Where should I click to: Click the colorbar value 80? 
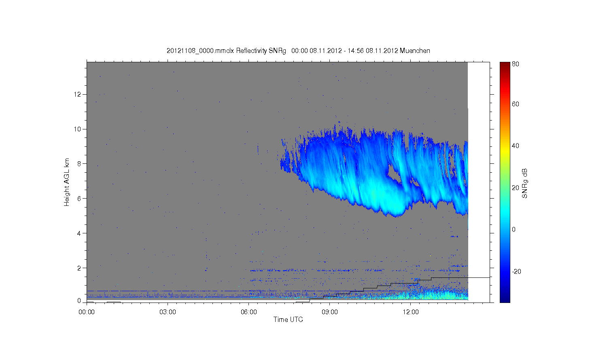point(516,64)
